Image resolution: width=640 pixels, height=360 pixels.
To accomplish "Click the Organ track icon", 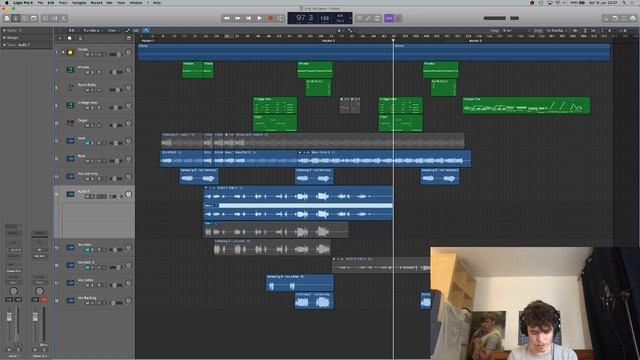I will 70,123.
